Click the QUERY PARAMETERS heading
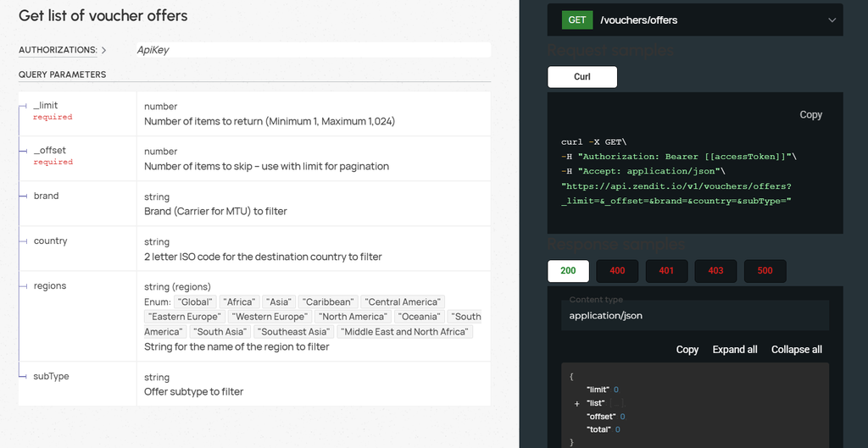The height and width of the screenshot is (448, 868). pos(63,75)
